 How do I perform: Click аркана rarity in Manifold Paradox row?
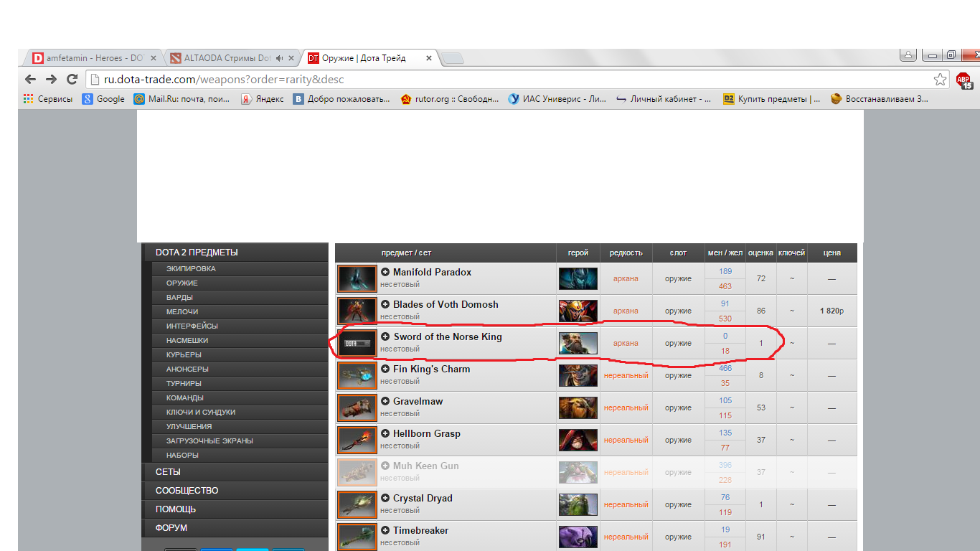626,278
